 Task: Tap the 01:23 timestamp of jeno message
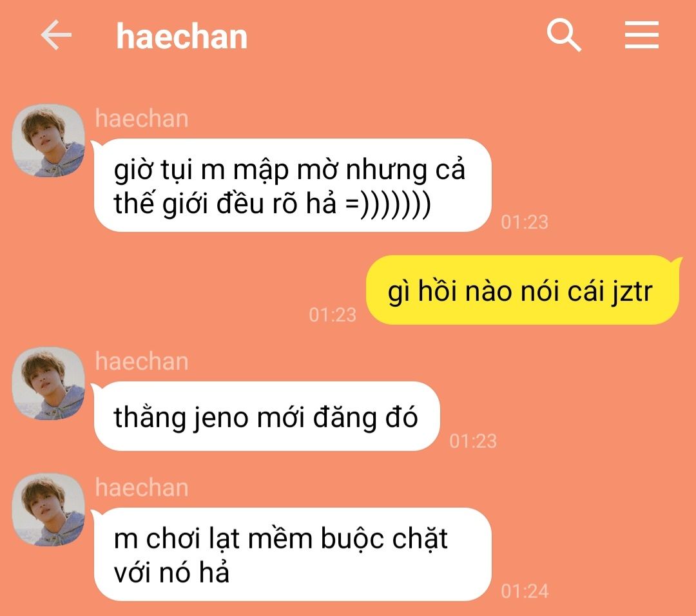473,441
